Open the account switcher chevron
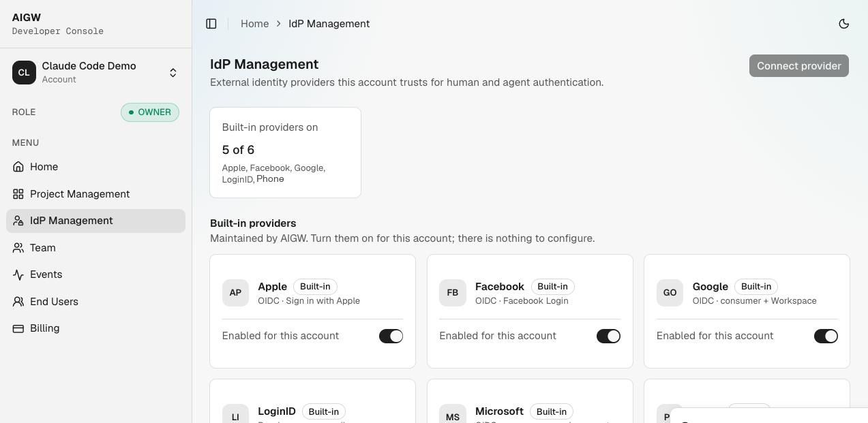 click(173, 73)
